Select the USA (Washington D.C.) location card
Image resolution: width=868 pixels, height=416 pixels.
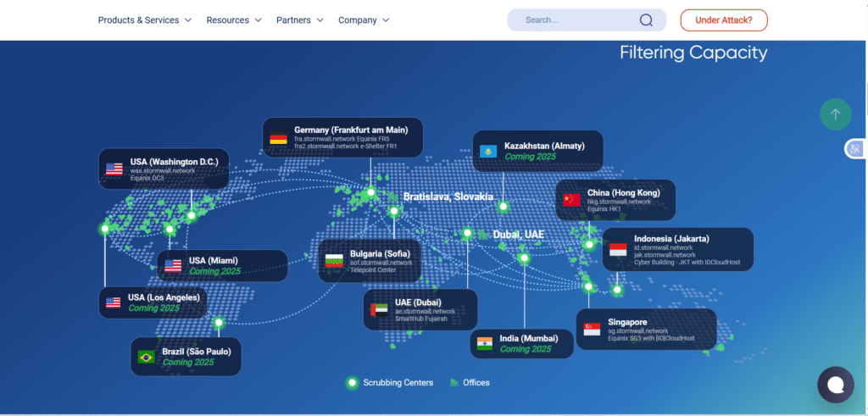164,169
